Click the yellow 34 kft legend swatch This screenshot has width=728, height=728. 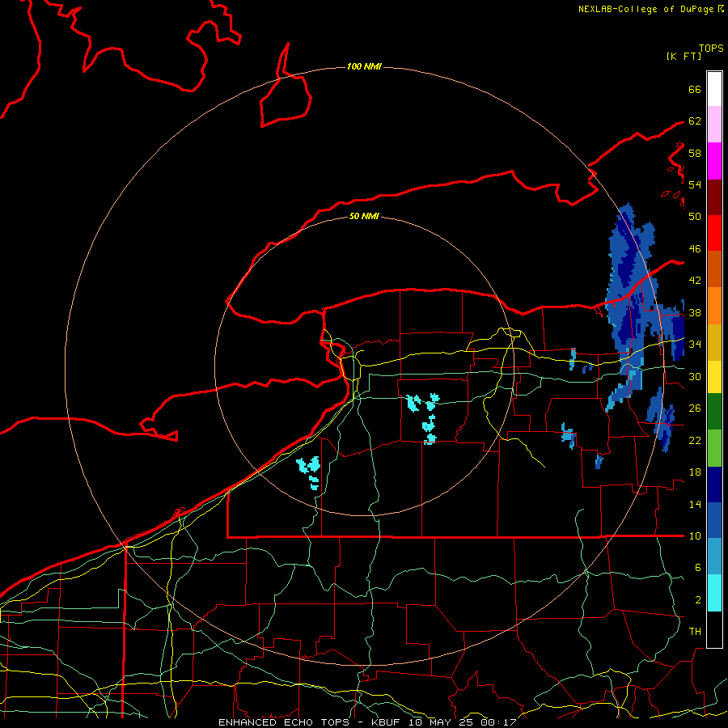coord(714,376)
